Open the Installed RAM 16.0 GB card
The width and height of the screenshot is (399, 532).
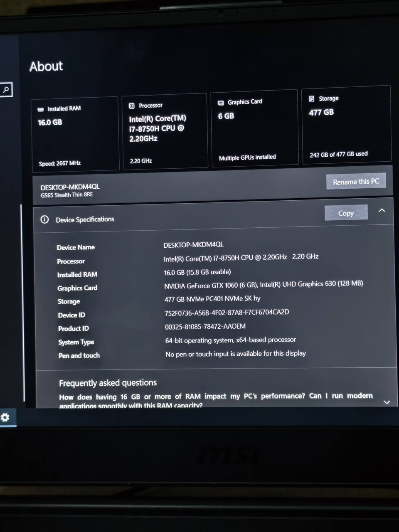point(75,134)
